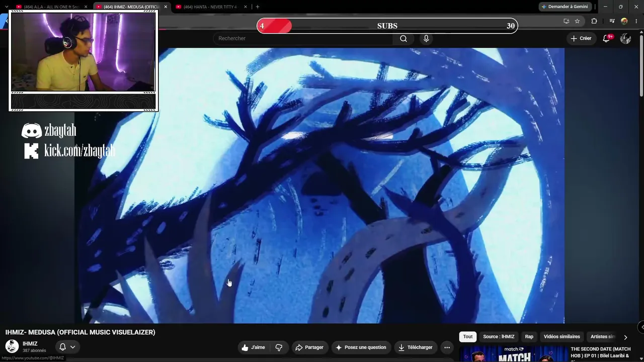Show more filter chips with the right arrow
Viewport: 644px width, 362px height.
click(625, 337)
